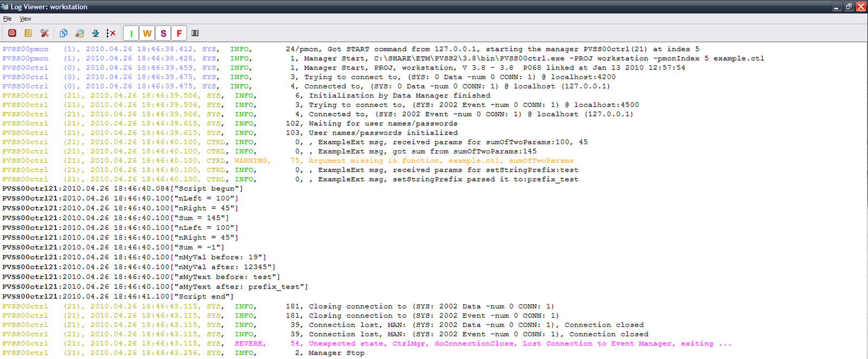Viewport: 868px width, 359px height.
Task: Select the magenta 'Unexpected state, CtrlMgr' severe line
Action: point(367,343)
